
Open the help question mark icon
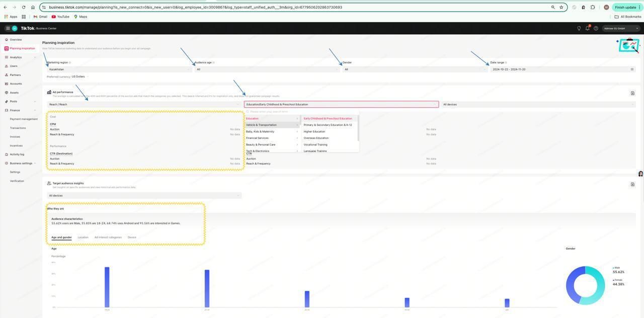point(596,28)
